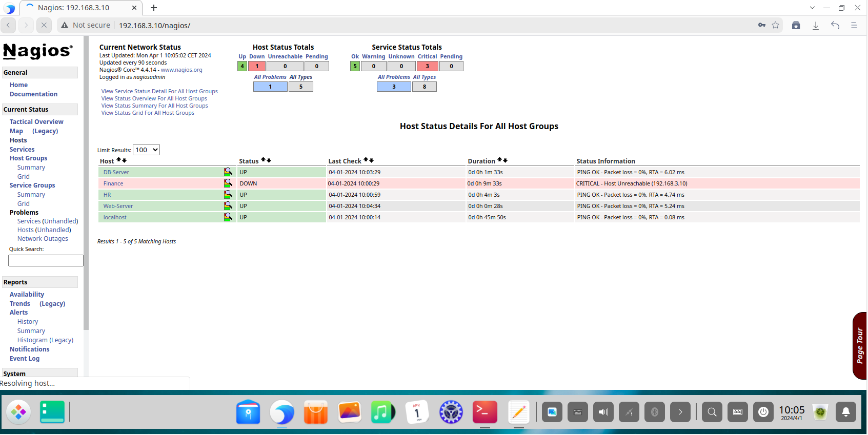Expand hidden tray icons arrow

pyautogui.click(x=680, y=412)
